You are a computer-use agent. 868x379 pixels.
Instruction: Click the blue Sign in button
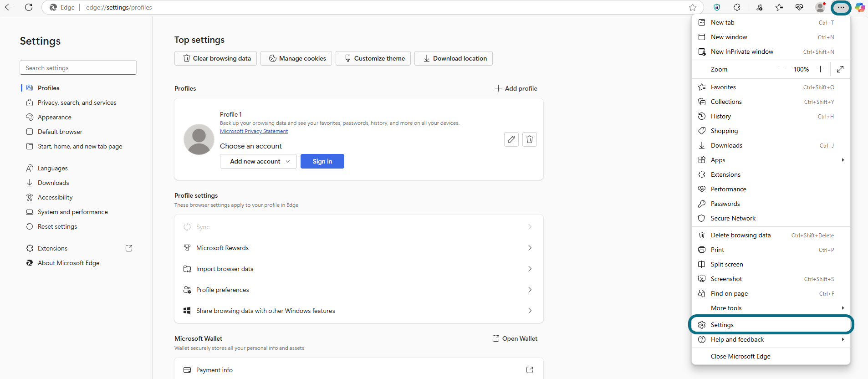coord(322,161)
